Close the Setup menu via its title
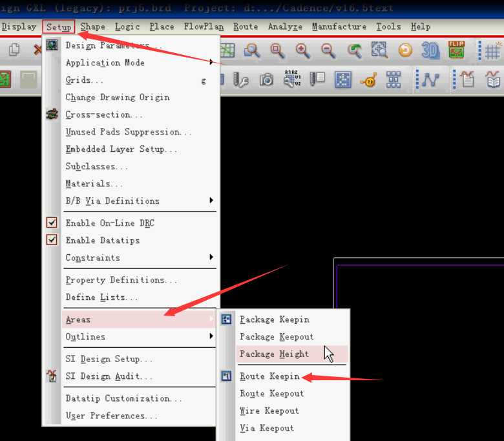The image size is (504, 441). click(x=59, y=27)
